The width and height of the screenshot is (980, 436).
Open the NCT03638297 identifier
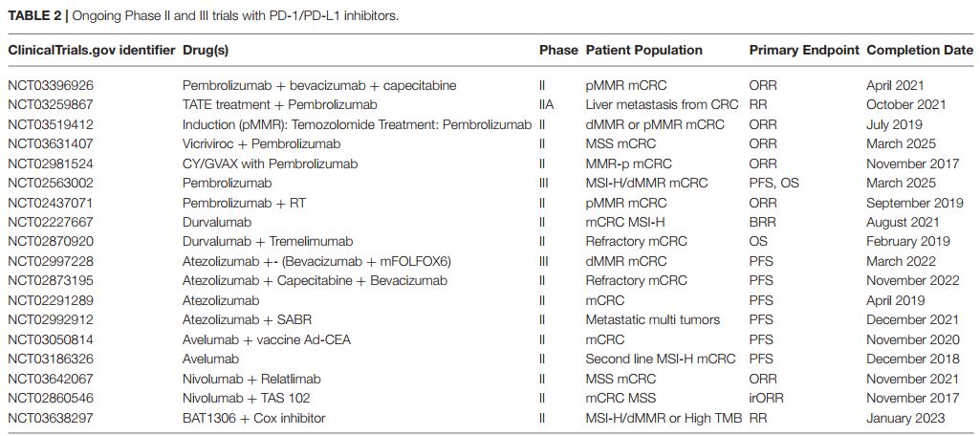(51, 418)
